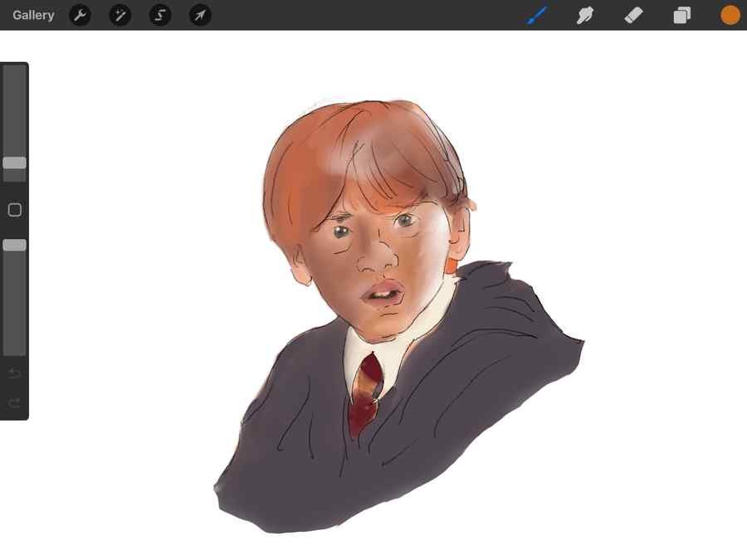Select the Selection S-shaped tool

coord(160,15)
